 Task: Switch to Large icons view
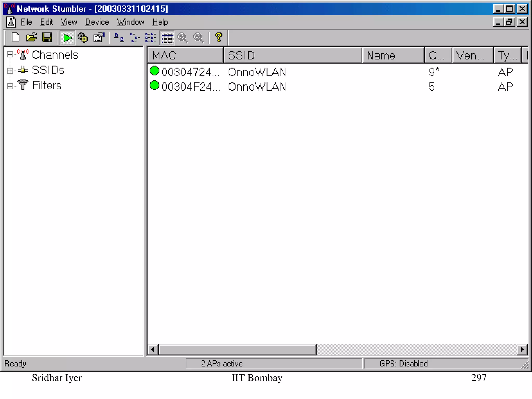[119, 38]
